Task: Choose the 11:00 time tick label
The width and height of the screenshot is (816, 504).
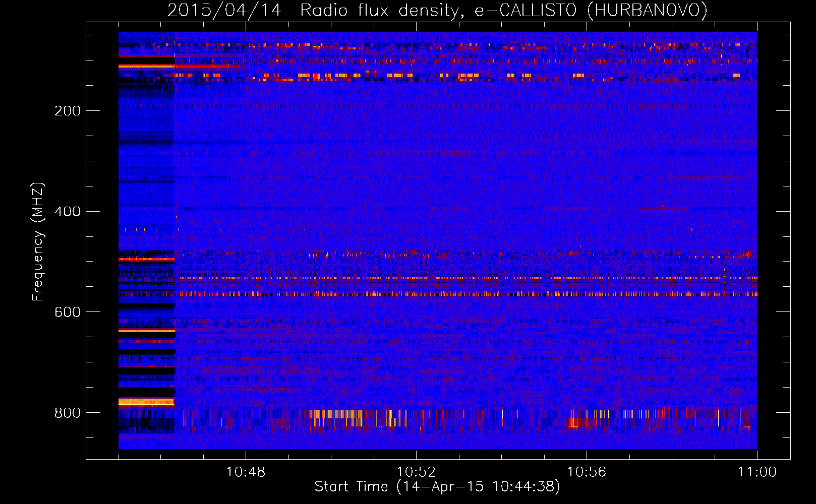Action: 757,472
